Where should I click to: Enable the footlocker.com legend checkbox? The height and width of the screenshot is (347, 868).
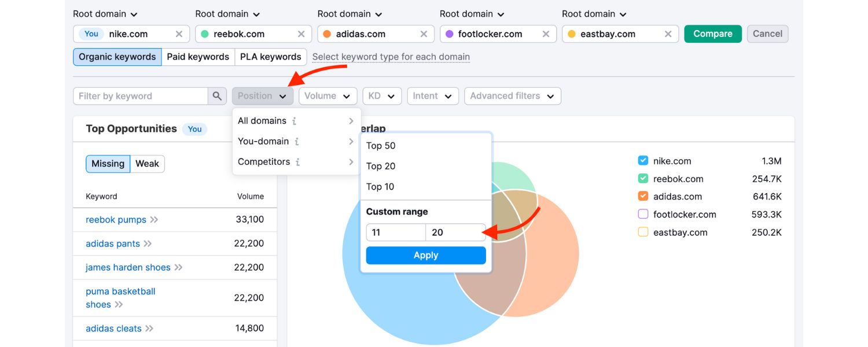[643, 214]
